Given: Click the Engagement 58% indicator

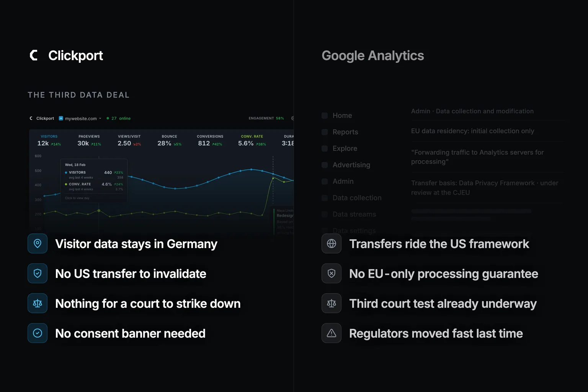Looking at the screenshot, I should tap(266, 118).
